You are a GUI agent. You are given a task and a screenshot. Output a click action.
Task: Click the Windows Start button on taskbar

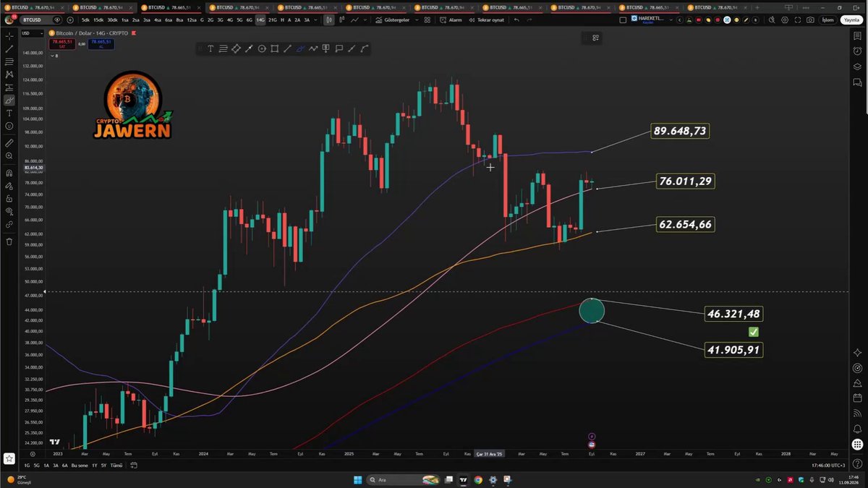click(x=357, y=479)
